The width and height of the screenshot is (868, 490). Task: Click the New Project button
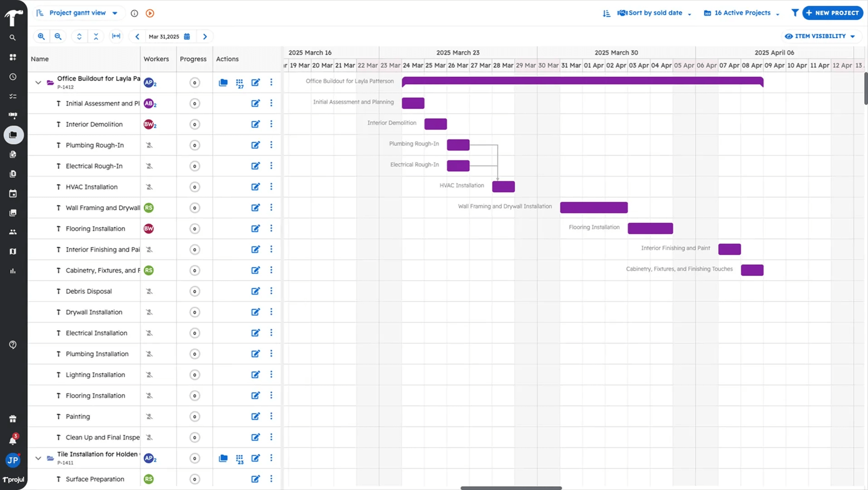pyautogui.click(x=832, y=13)
